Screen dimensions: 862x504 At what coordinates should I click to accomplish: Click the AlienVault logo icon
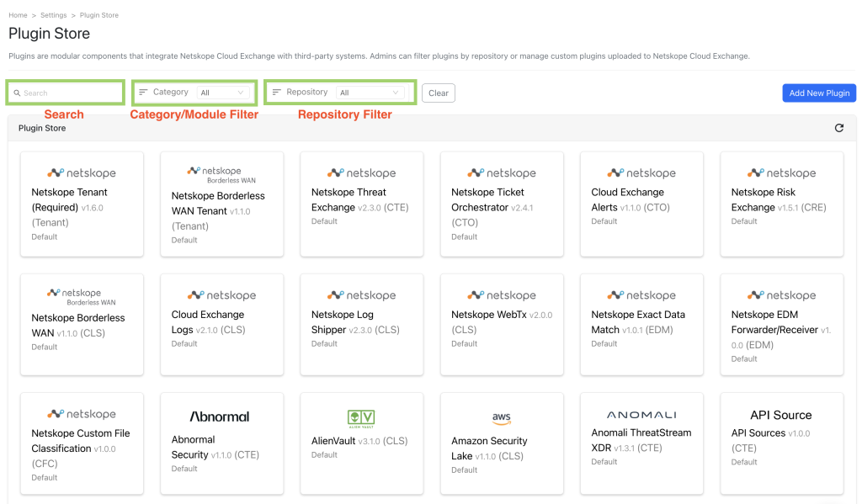[361, 419]
